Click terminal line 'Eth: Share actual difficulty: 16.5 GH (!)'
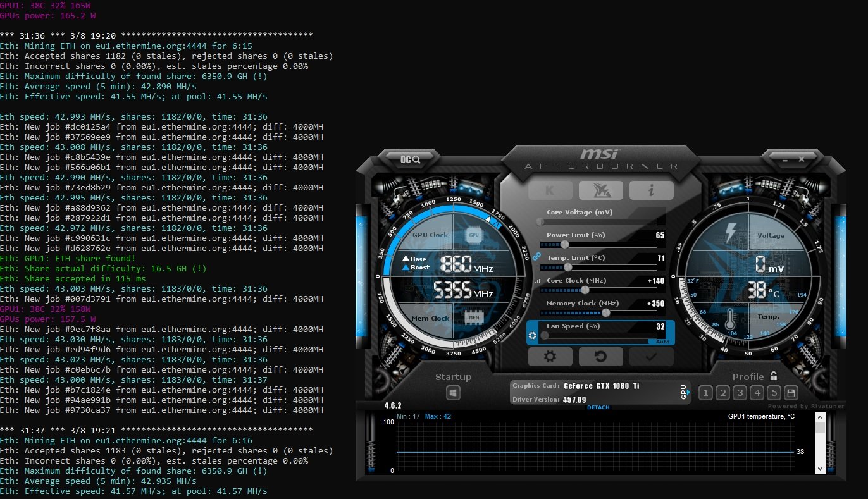The height and width of the screenshot is (499, 868). [103, 268]
